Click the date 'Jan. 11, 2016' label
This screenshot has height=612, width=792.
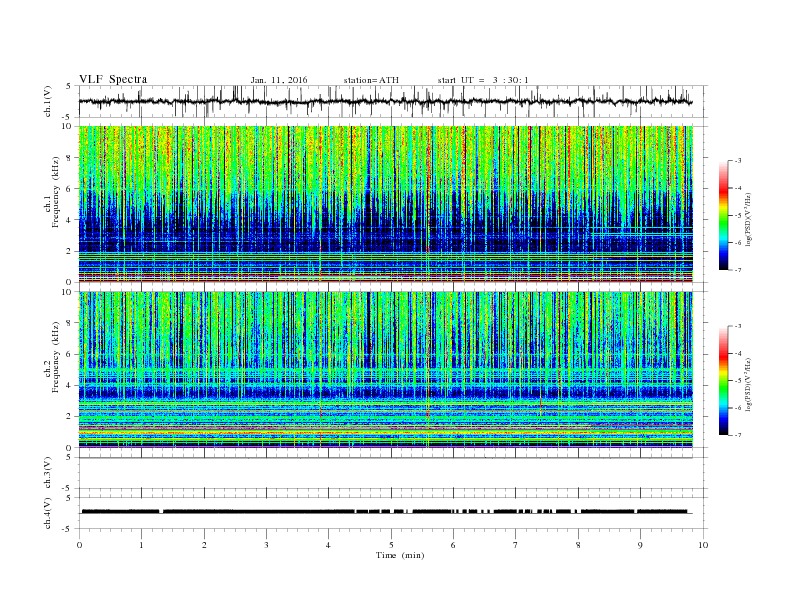pyautogui.click(x=279, y=80)
